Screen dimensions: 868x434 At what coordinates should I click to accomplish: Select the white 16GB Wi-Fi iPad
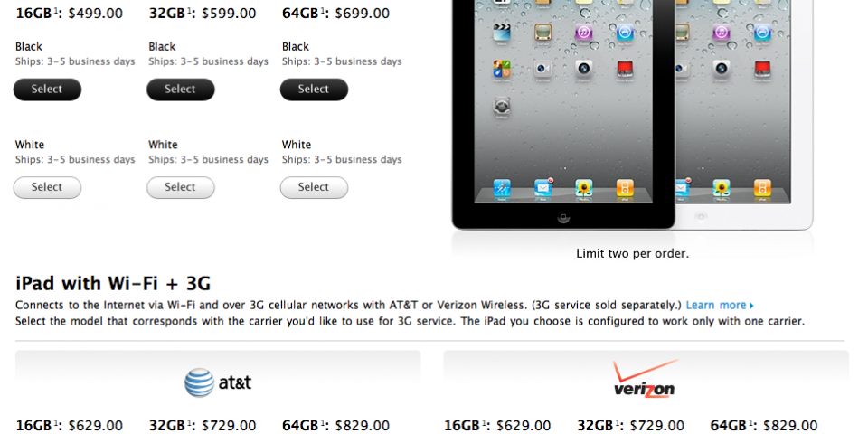(x=47, y=187)
